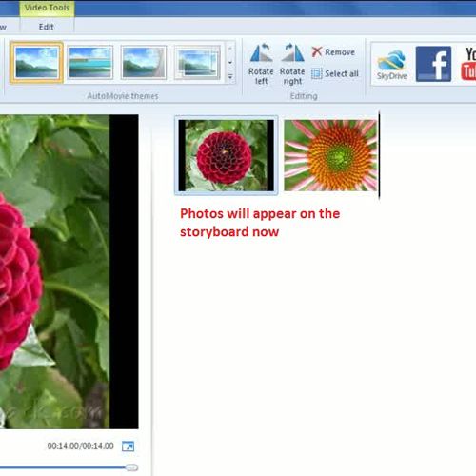This screenshot has width=476, height=476.
Task: Click the preview seek slider handle
Action: pyautogui.click(x=131, y=467)
